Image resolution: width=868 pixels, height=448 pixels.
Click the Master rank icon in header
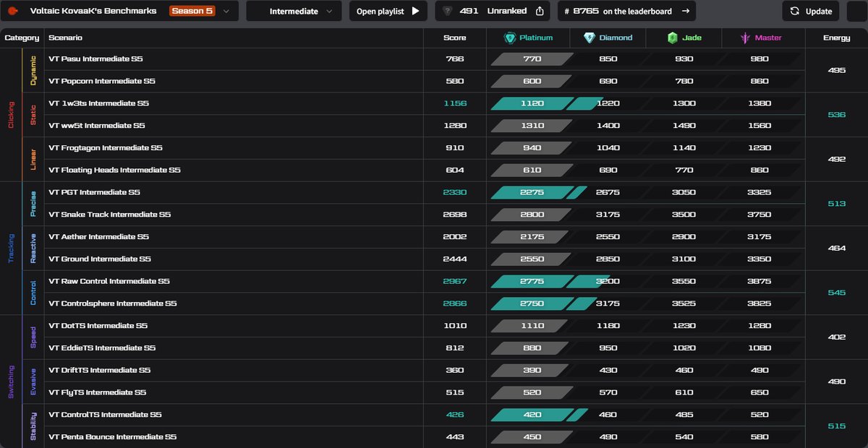[744, 38]
